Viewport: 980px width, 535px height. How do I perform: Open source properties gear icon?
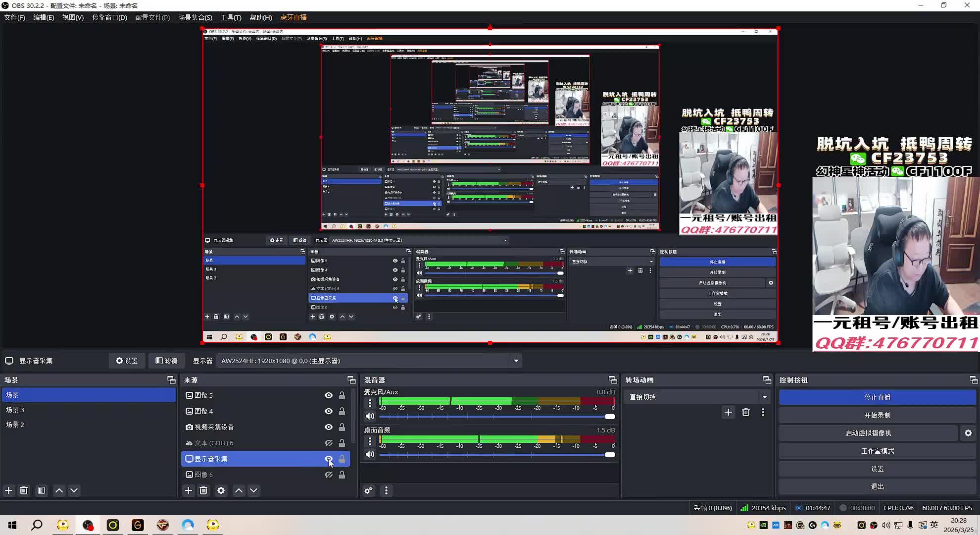(221, 490)
